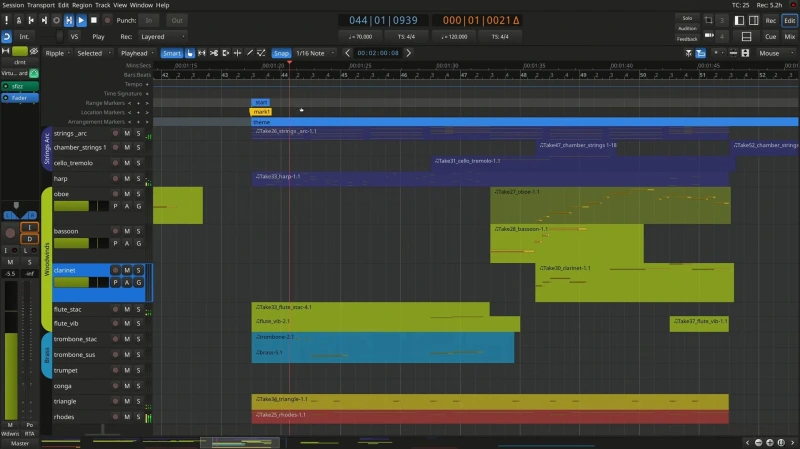Toggle the metronome click icon
This screenshot has height=449, width=800.
point(19,20)
